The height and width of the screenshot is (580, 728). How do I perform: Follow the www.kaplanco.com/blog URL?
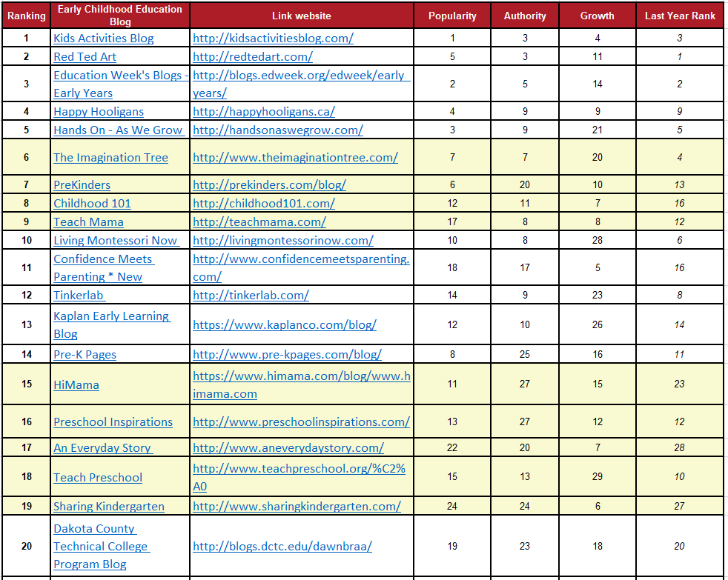coord(285,324)
